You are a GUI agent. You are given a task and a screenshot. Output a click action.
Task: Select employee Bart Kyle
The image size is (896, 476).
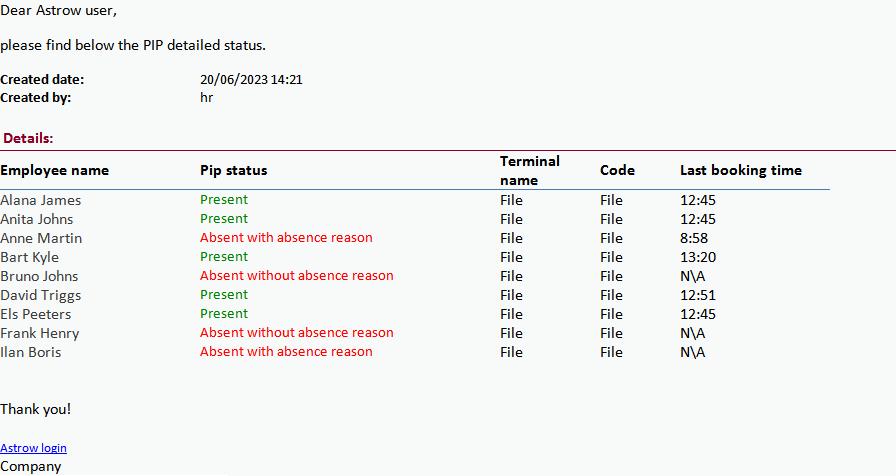[x=29, y=257]
